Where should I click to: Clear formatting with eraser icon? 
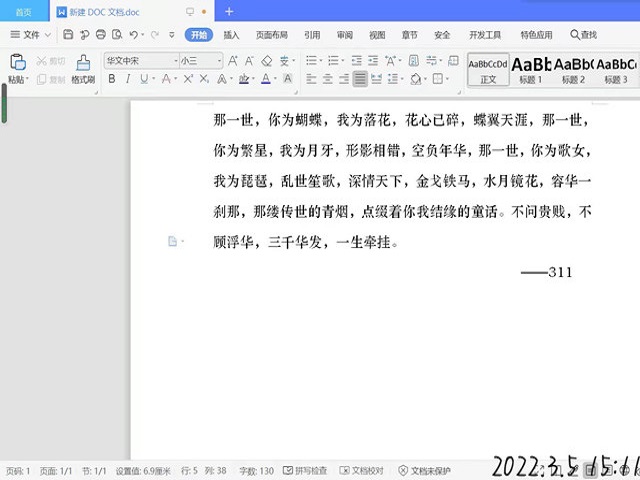pyautogui.click(x=267, y=61)
